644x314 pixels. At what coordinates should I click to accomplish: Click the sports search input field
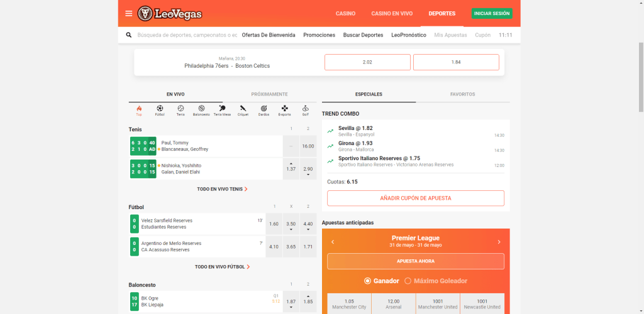click(187, 35)
